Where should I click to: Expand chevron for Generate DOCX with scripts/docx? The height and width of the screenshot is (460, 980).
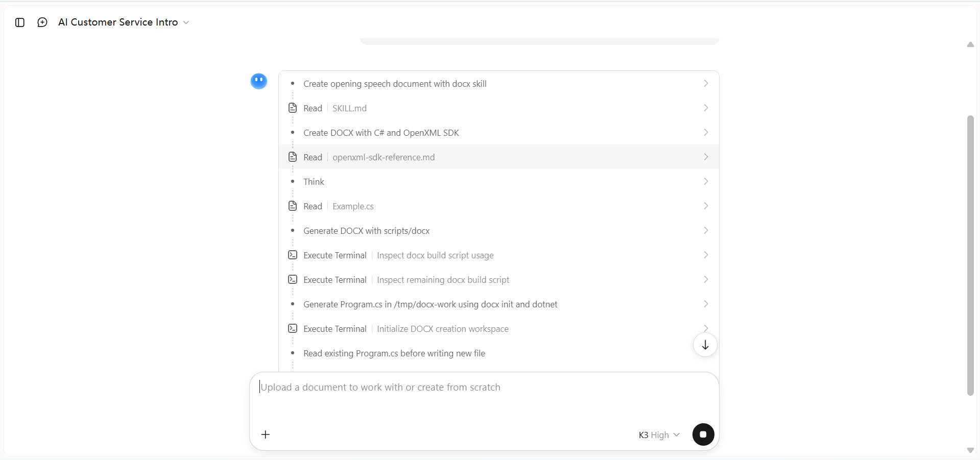706,231
